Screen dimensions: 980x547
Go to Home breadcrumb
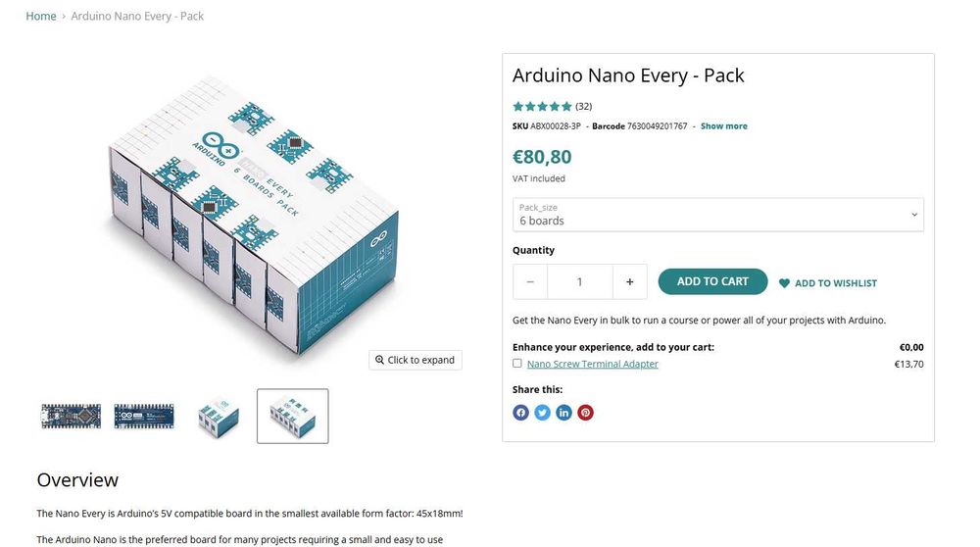[x=41, y=17]
